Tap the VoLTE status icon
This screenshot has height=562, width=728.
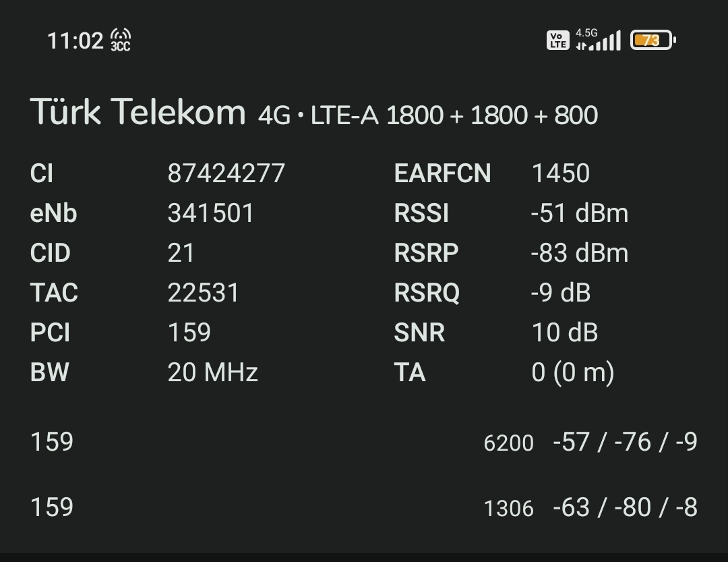click(557, 40)
